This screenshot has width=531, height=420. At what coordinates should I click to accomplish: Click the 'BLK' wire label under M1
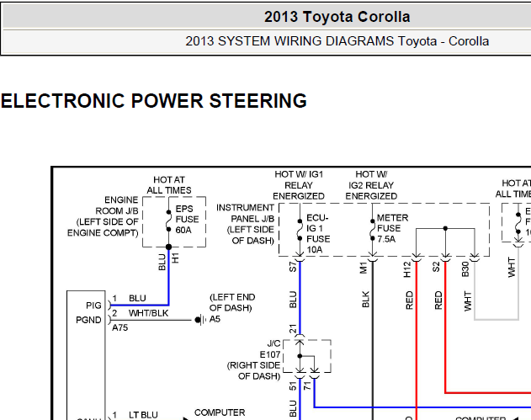tap(365, 299)
